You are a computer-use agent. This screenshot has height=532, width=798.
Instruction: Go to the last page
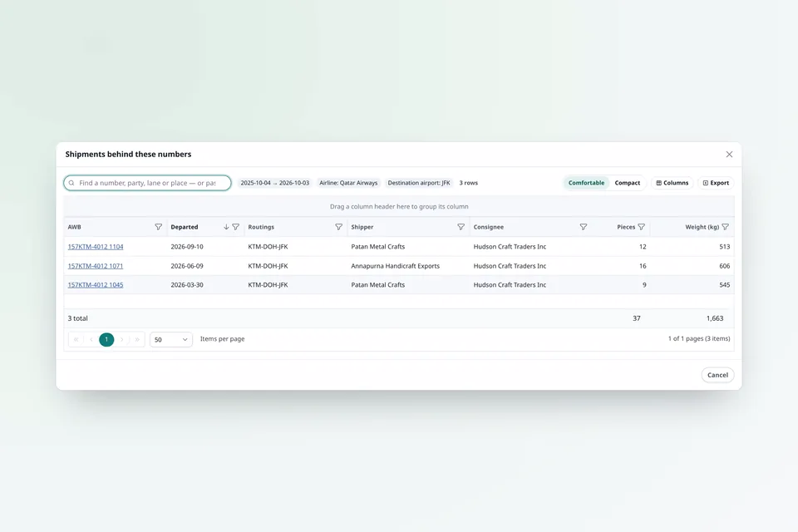(x=137, y=339)
